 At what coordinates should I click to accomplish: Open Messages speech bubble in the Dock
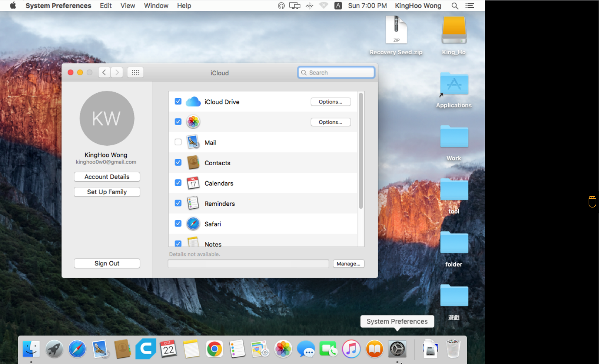pyautogui.click(x=306, y=349)
